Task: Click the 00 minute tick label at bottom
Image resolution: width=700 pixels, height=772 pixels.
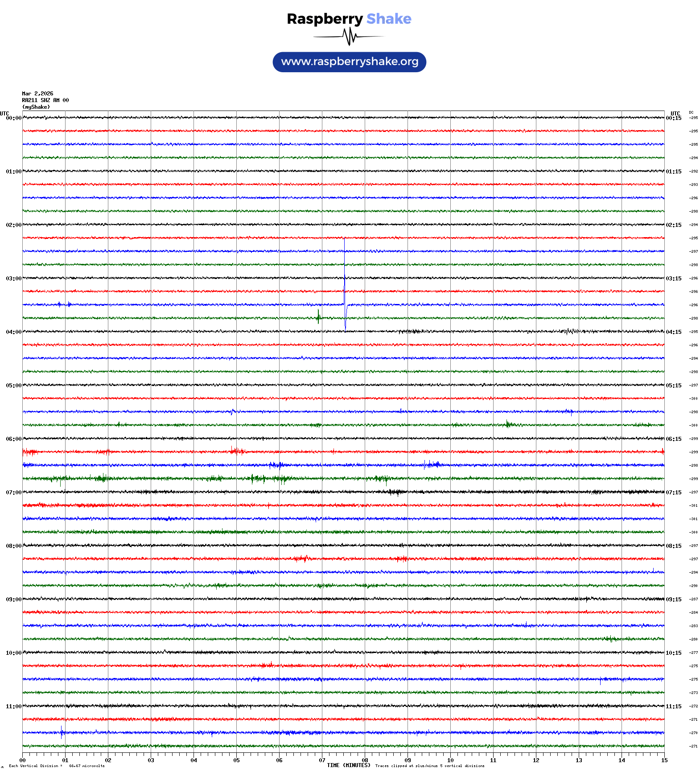Action: (x=23, y=760)
